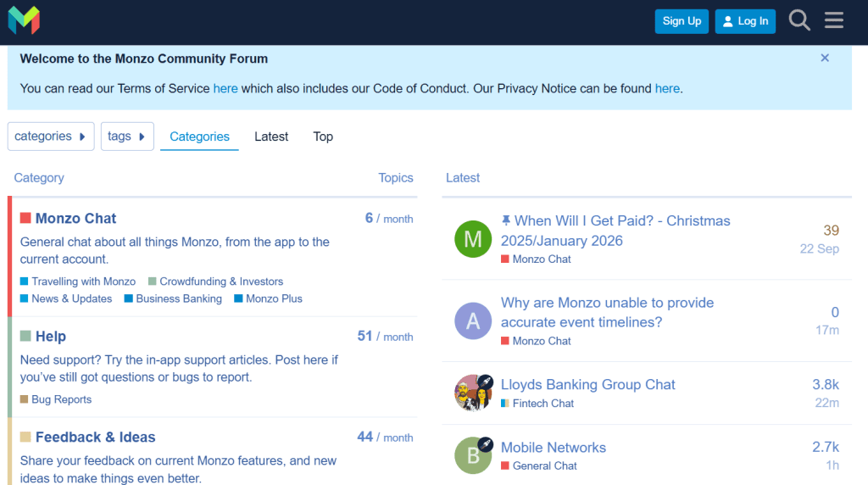868x485 pixels.
Task: Open the Lloyds Banking Group Chat topic
Action: [587, 384]
